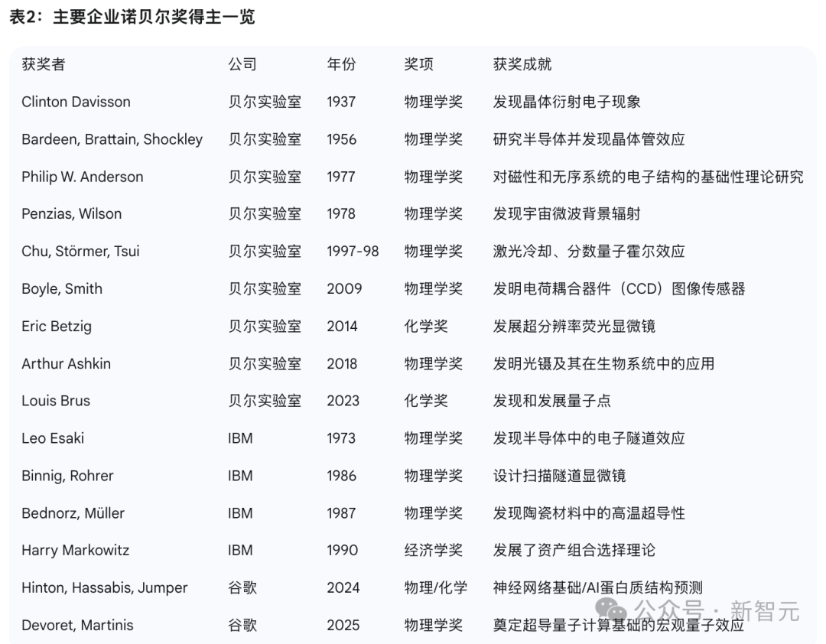
Task: Select the name Bardeen, Brattain, Shockley
Action: [112, 139]
